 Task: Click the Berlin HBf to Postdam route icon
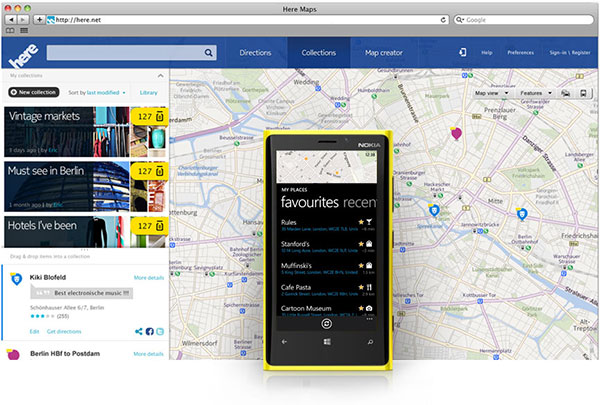pos(13,354)
